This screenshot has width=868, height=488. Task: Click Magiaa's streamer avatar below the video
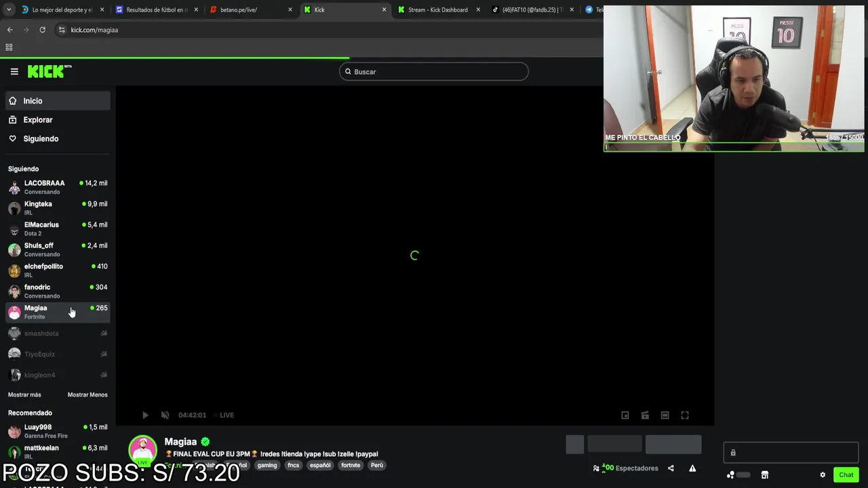(x=143, y=449)
